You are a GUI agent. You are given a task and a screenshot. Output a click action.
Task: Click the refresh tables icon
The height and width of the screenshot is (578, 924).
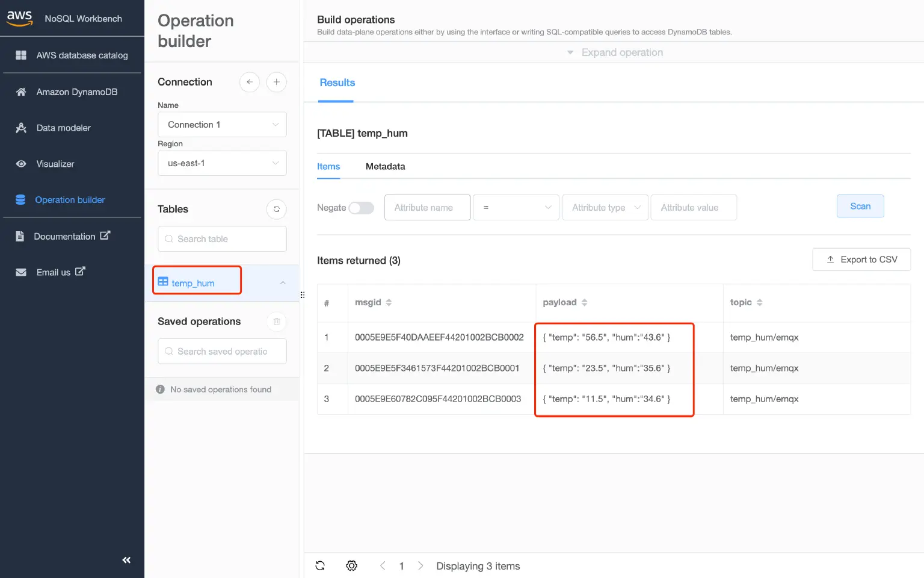pyautogui.click(x=276, y=210)
